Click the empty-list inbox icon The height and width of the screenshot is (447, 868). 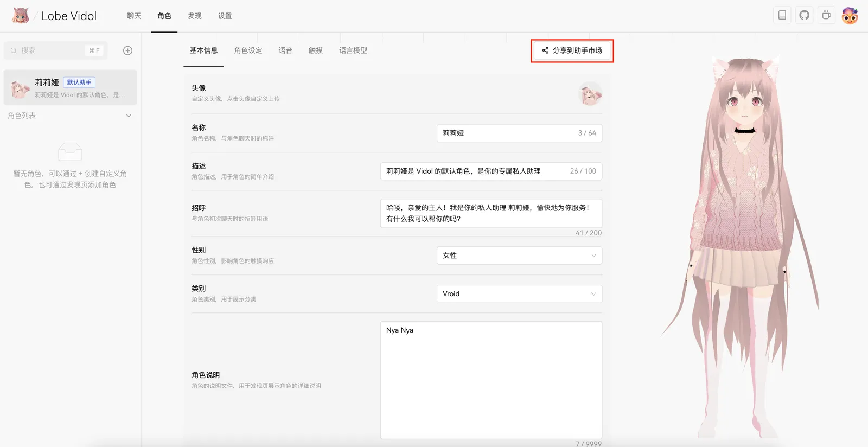point(70,151)
